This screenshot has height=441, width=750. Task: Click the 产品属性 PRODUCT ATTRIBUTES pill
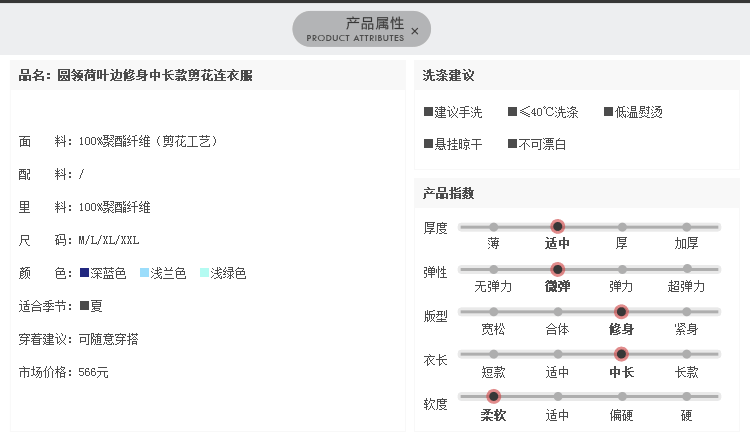(x=361, y=29)
